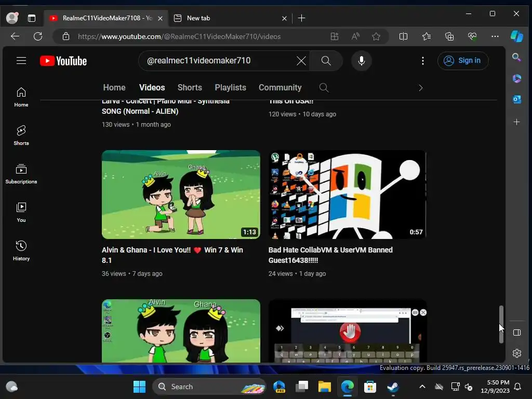
Task: Open Browser essentials heart icon
Action: coord(472,36)
